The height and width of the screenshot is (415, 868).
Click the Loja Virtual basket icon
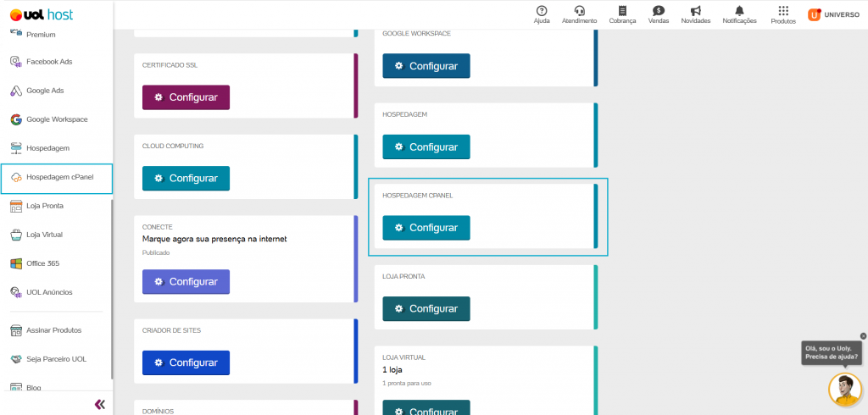point(16,235)
